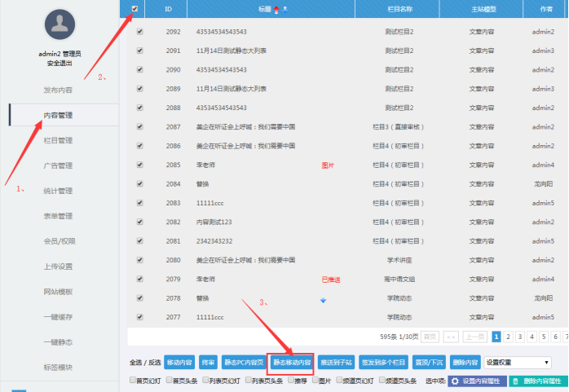The height and width of the screenshot is (392, 569).
Task: Open 内容管理 in the sidebar
Action: coord(58,115)
